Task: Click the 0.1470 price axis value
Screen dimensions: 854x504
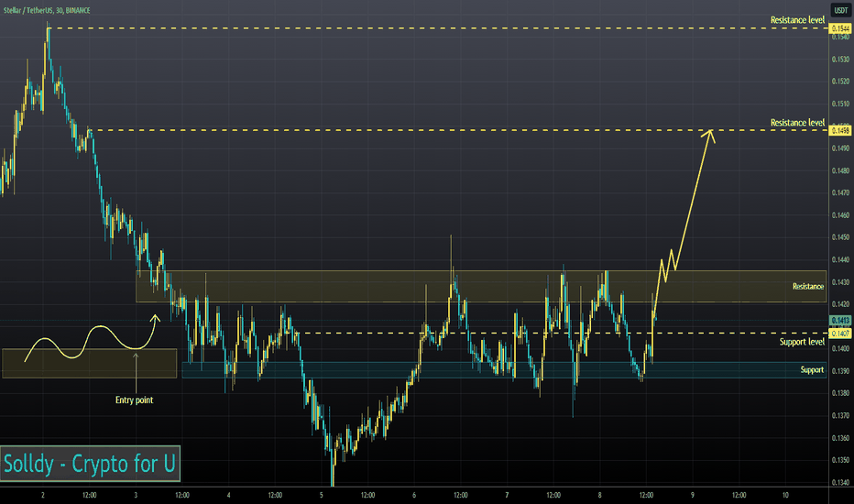Action: coord(840,192)
